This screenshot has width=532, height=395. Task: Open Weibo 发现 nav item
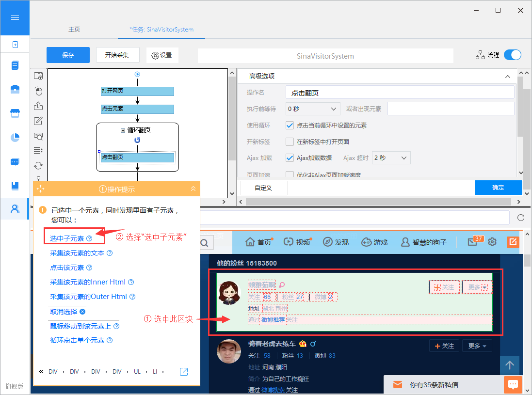(x=336, y=242)
